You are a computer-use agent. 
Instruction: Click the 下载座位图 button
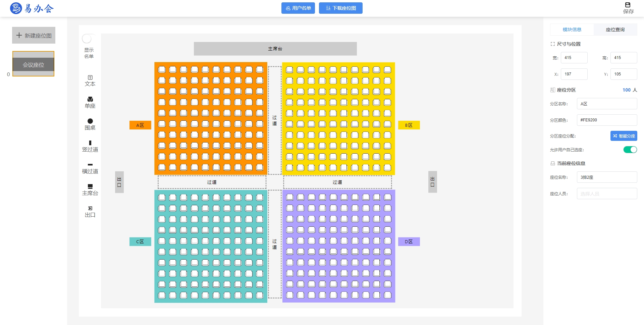pyautogui.click(x=340, y=8)
